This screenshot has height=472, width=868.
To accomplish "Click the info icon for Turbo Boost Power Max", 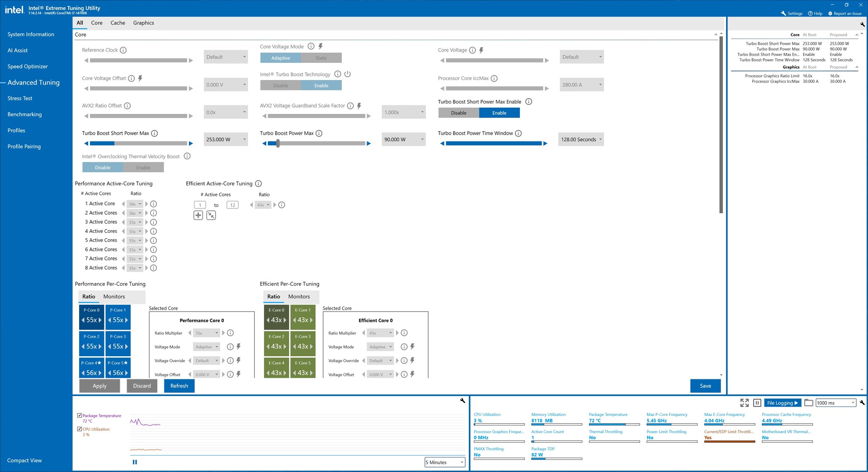I will [319, 133].
